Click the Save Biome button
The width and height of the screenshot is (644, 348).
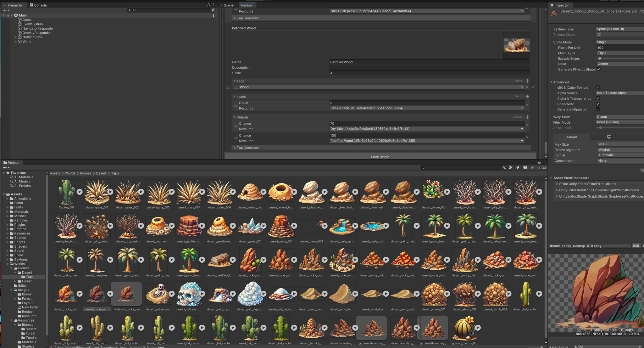(380, 157)
